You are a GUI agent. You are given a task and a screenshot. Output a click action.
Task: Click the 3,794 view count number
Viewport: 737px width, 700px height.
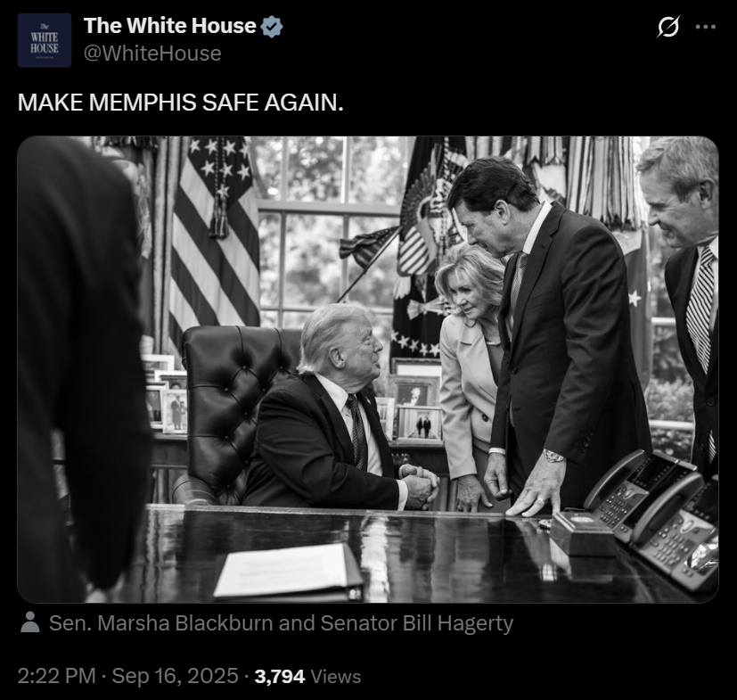pos(280,677)
